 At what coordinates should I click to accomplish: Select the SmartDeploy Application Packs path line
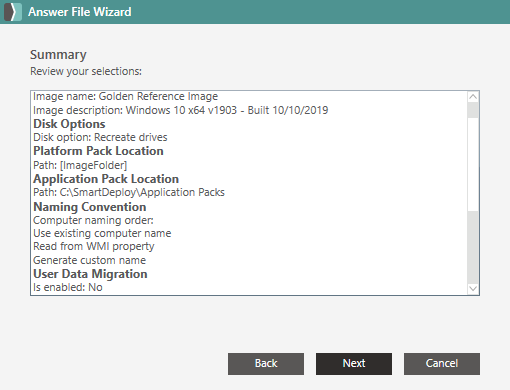tap(129, 192)
